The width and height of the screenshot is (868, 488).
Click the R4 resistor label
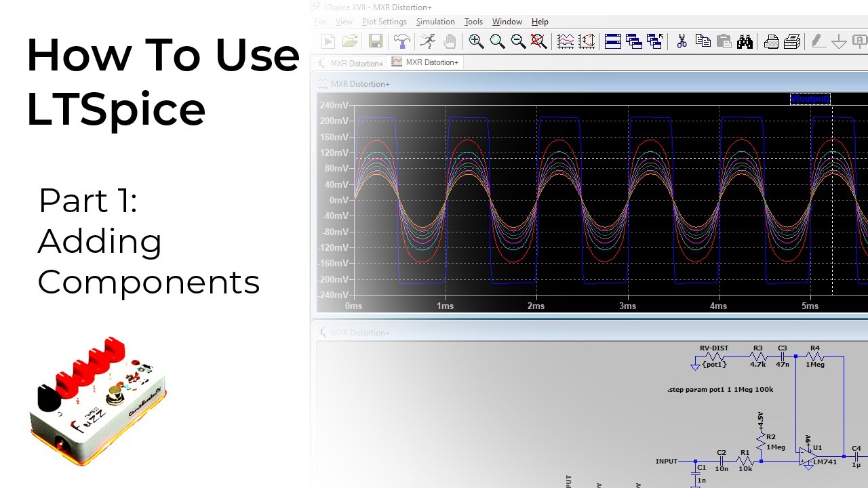point(815,348)
